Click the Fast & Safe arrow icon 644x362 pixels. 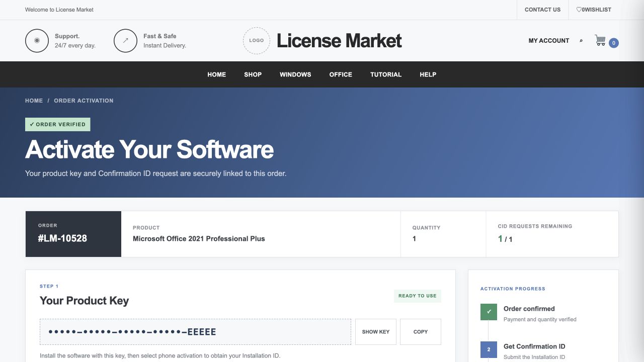tap(125, 41)
